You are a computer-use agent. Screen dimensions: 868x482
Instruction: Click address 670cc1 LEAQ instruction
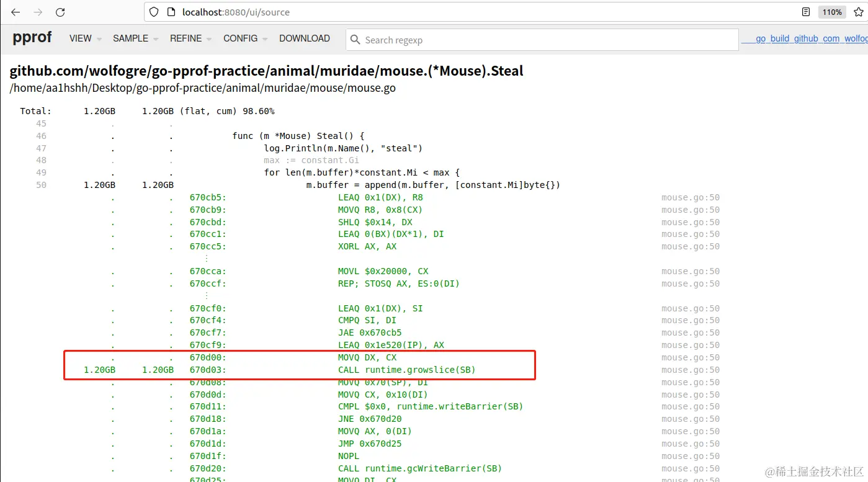point(391,234)
